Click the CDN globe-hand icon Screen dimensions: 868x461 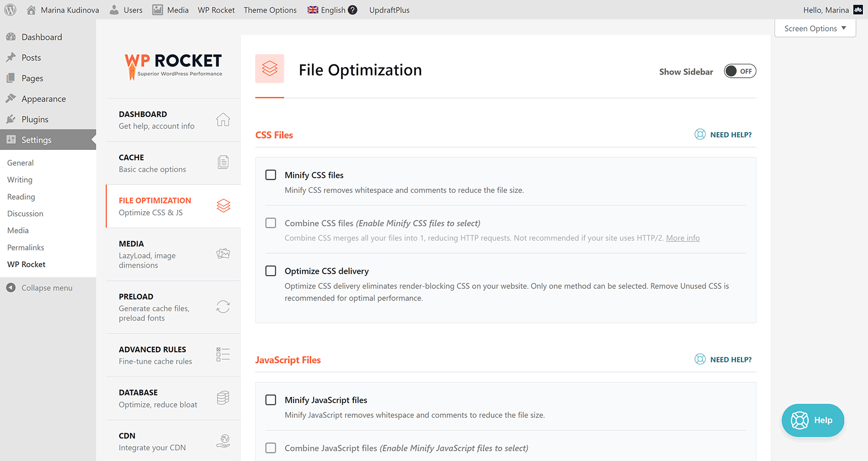223,441
